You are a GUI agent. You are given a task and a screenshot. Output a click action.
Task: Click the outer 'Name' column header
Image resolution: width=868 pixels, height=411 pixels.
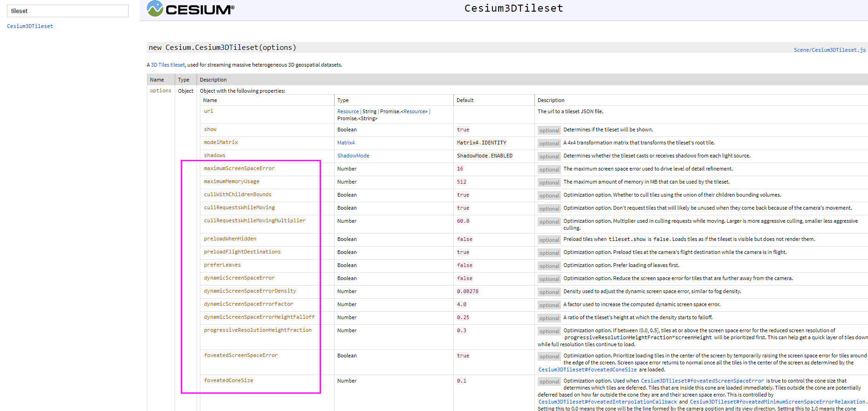pyautogui.click(x=157, y=80)
